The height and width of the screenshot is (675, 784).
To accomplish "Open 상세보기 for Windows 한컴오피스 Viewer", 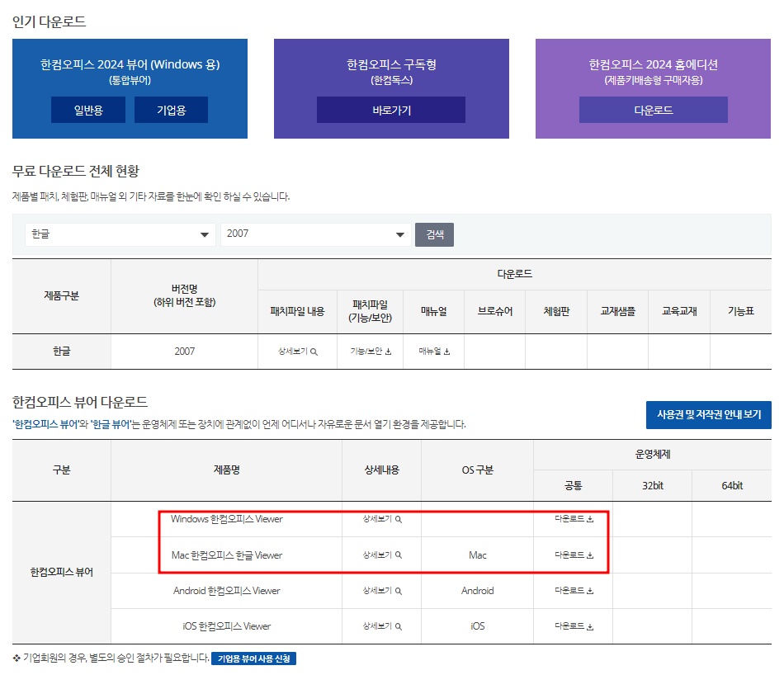I will point(382,519).
